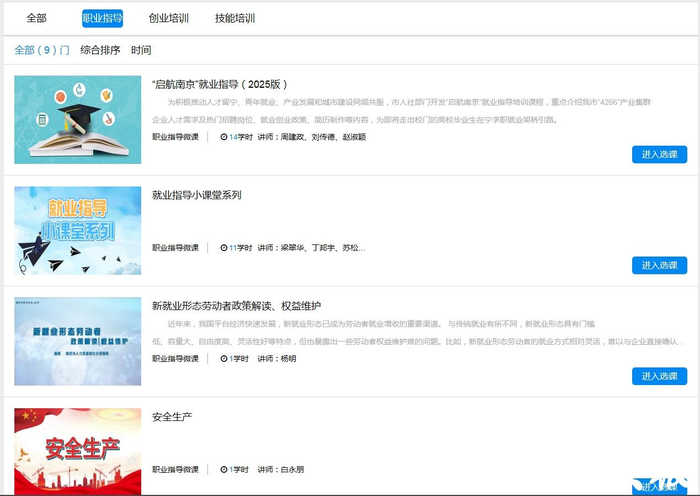
Task: Click the graduation cap thumbnail for 启航南京
Action: coord(78,119)
